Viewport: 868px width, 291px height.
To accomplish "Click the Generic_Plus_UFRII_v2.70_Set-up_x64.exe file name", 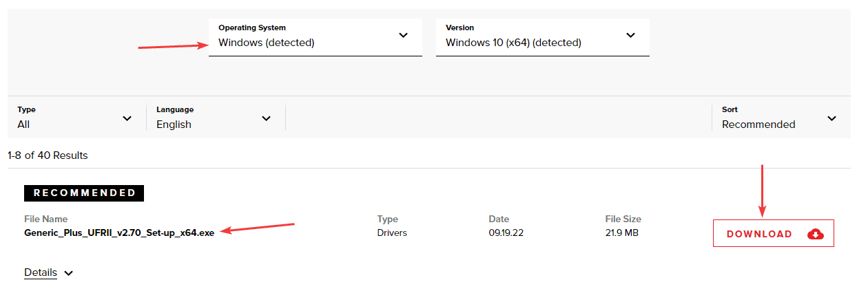I will tap(119, 233).
